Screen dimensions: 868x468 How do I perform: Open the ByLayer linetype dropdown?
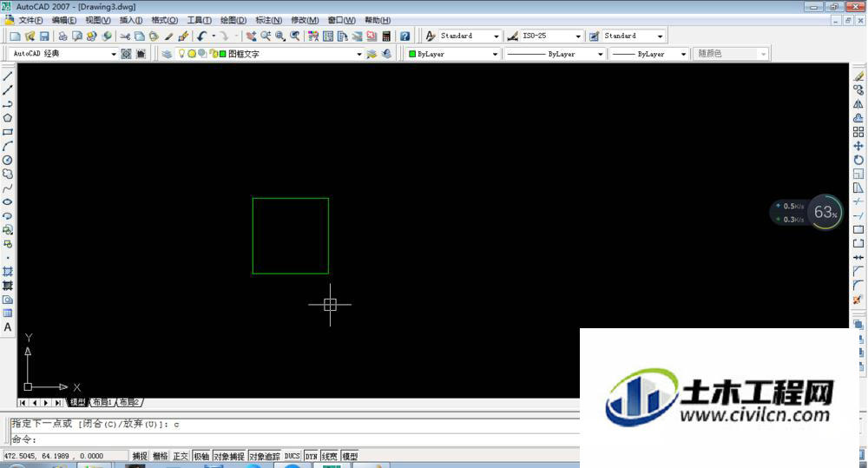[x=600, y=54]
